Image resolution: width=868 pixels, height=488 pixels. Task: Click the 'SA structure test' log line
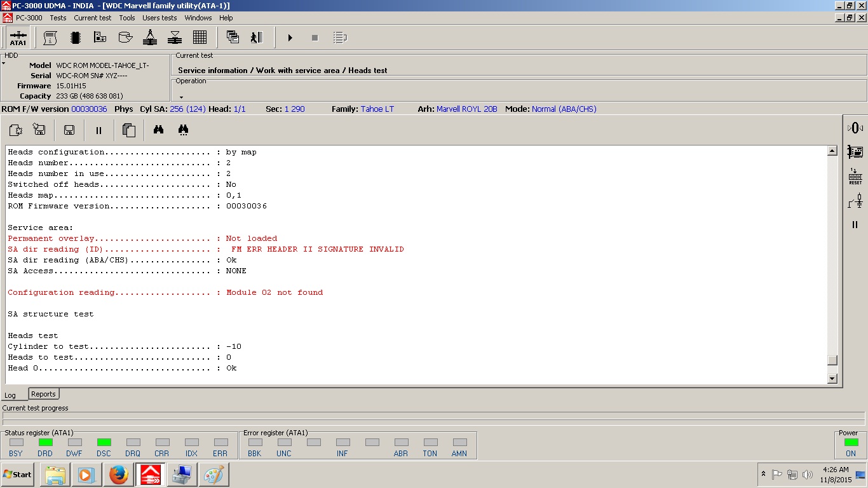click(51, 314)
